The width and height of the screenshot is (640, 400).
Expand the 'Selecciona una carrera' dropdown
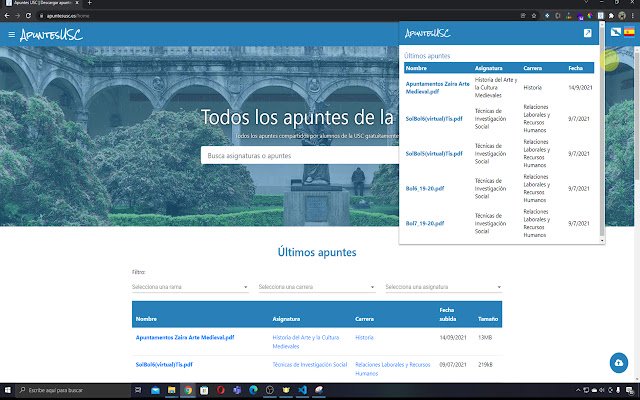coord(317,287)
